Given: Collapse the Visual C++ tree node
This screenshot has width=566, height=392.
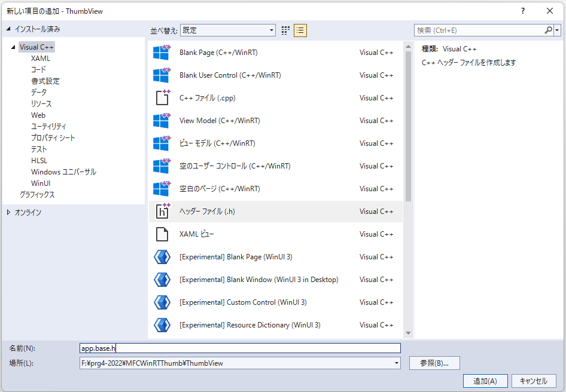Looking at the screenshot, I should click(13, 47).
